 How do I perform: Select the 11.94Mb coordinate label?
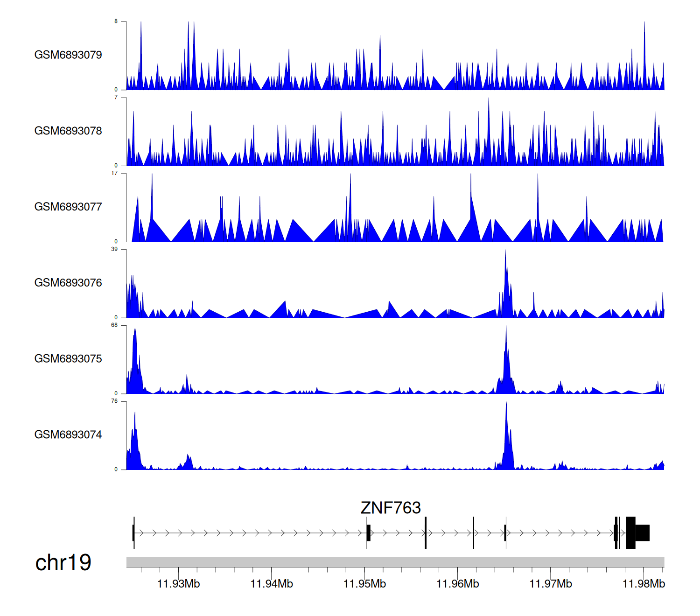(272, 584)
